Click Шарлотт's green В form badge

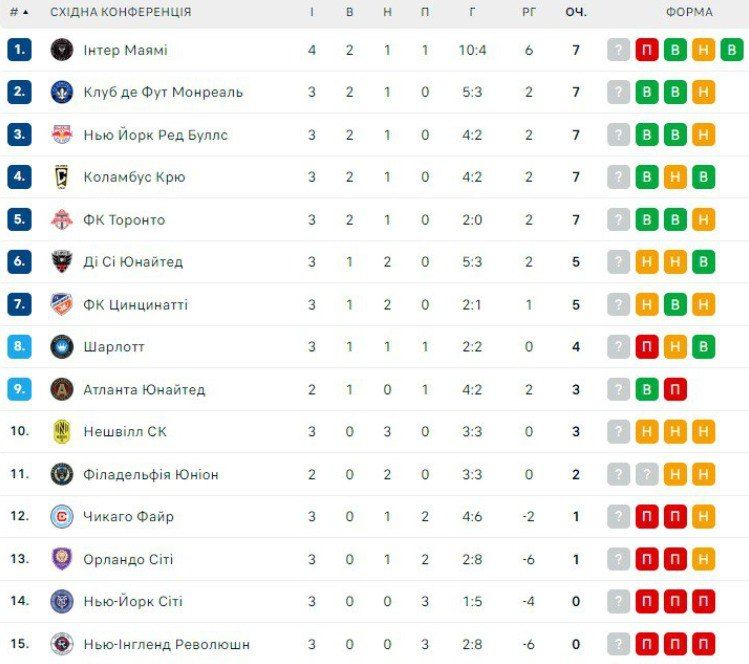tap(703, 347)
